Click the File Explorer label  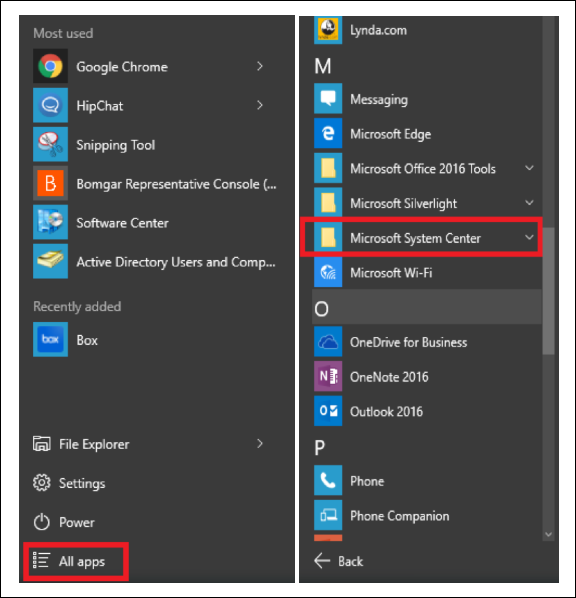pos(94,444)
